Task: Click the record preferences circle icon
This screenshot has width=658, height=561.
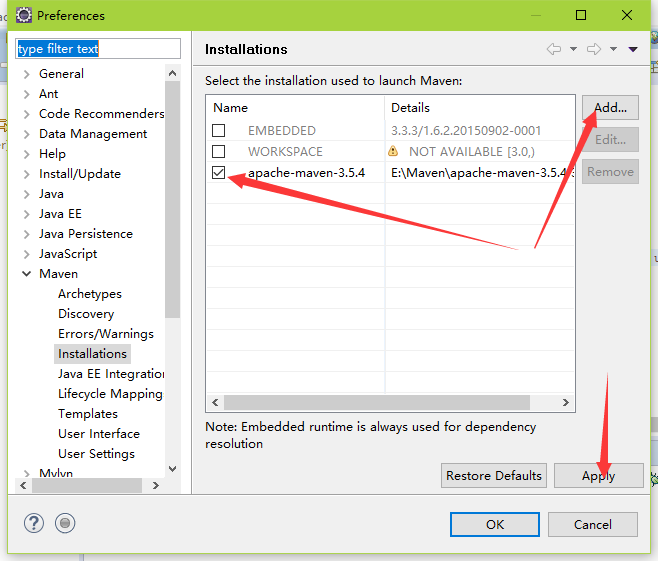Action: [x=65, y=523]
